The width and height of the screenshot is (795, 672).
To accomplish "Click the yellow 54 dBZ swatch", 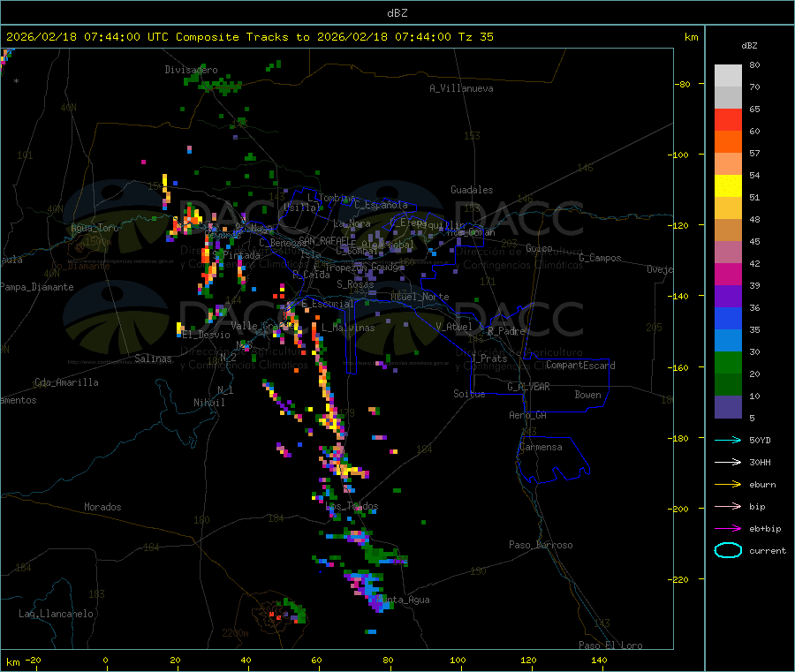I will coord(728,186).
